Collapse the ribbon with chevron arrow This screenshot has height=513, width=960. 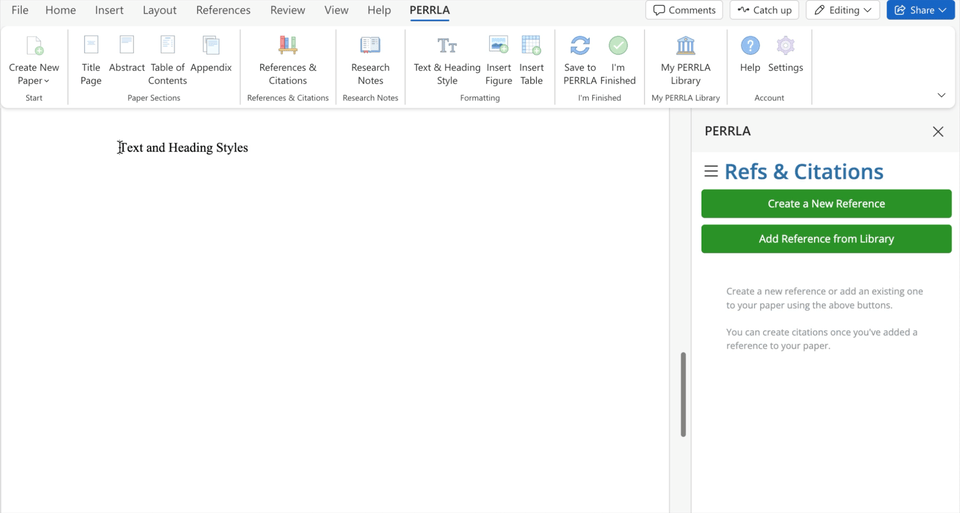coord(942,95)
